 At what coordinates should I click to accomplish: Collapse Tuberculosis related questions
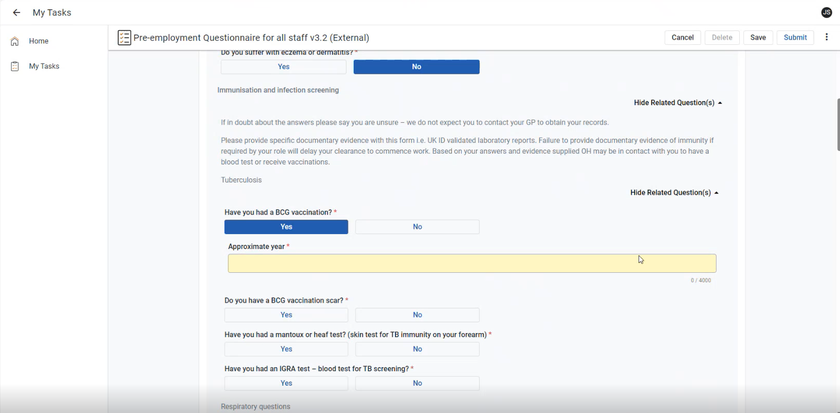(x=674, y=193)
